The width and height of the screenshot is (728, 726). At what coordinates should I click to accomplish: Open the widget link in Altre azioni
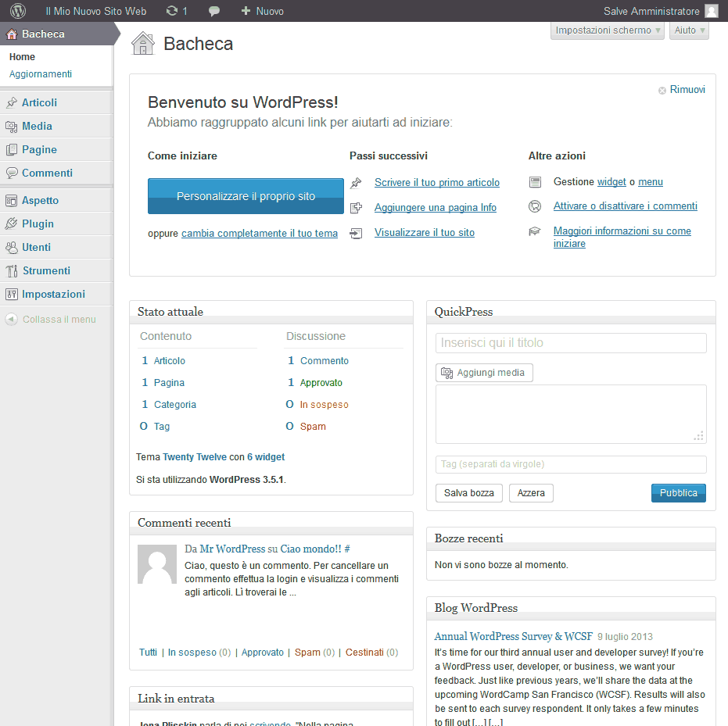(611, 182)
